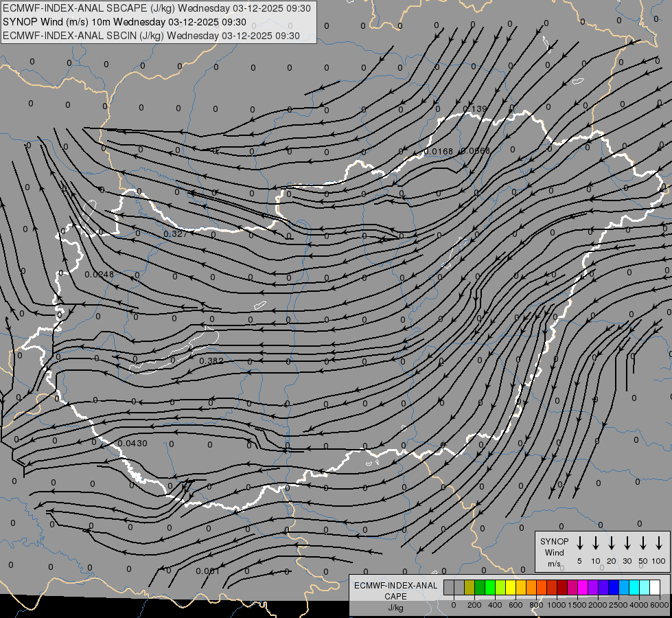The height and width of the screenshot is (618, 672).
Task: Pick the orange swatch left of 800
Action: tap(531, 587)
